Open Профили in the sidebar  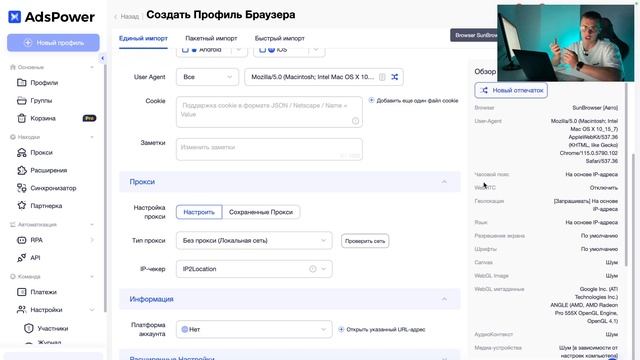(x=44, y=82)
